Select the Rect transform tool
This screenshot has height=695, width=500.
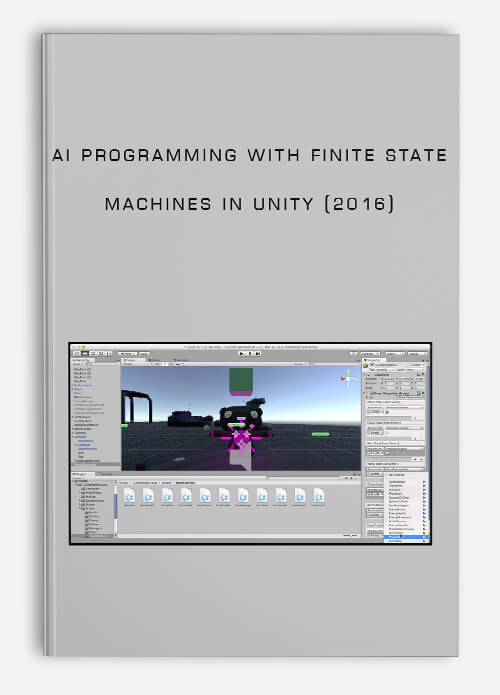(109, 354)
